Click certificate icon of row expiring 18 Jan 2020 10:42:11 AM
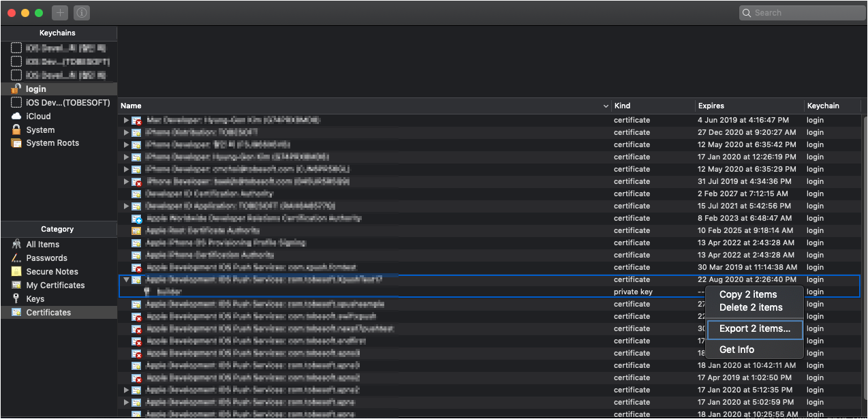The height and width of the screenshot is (419, 868). tap(136, 365)
